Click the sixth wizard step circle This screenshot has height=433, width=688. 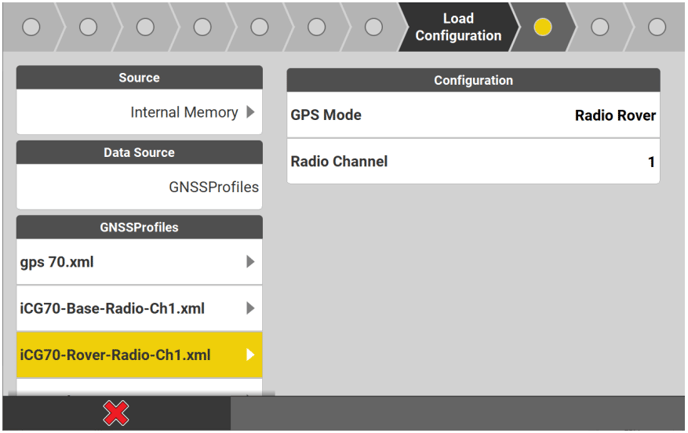pyautogui.click(x=316, y=27)
